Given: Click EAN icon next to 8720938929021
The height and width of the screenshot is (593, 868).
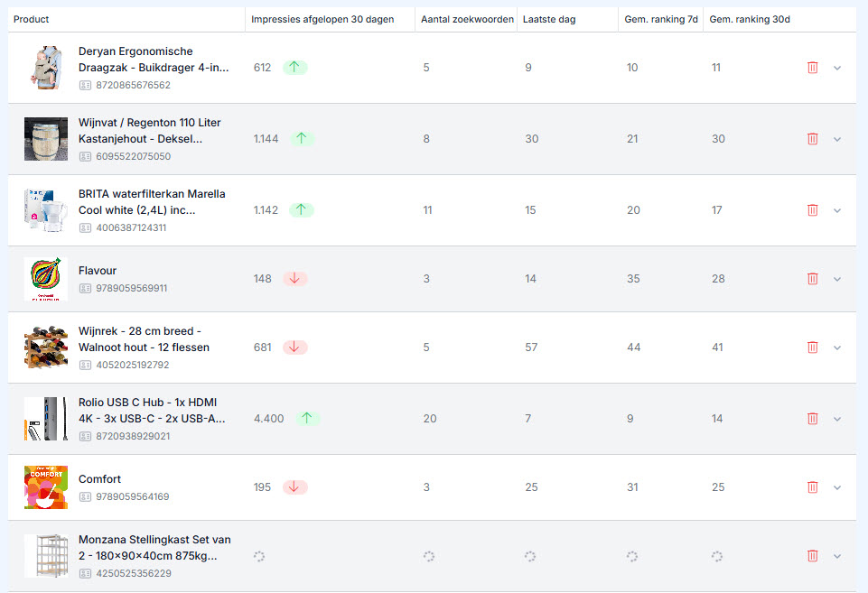Looking at the screenshot, I should [x=85, y=437].
